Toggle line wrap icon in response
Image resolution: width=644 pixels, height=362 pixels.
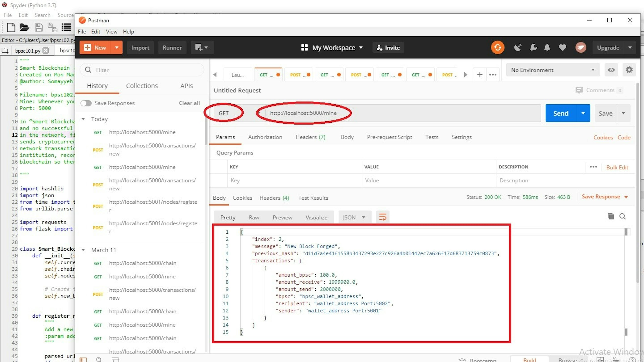[383, 217]
